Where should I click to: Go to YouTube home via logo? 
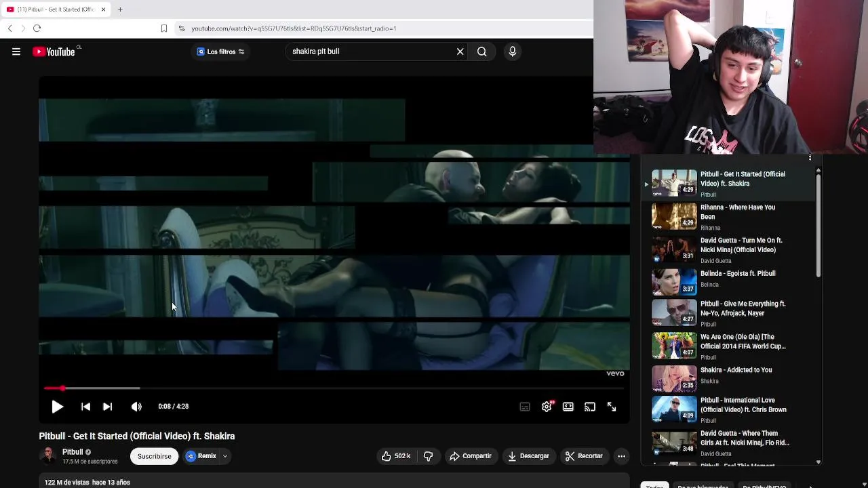coord(54,52)
